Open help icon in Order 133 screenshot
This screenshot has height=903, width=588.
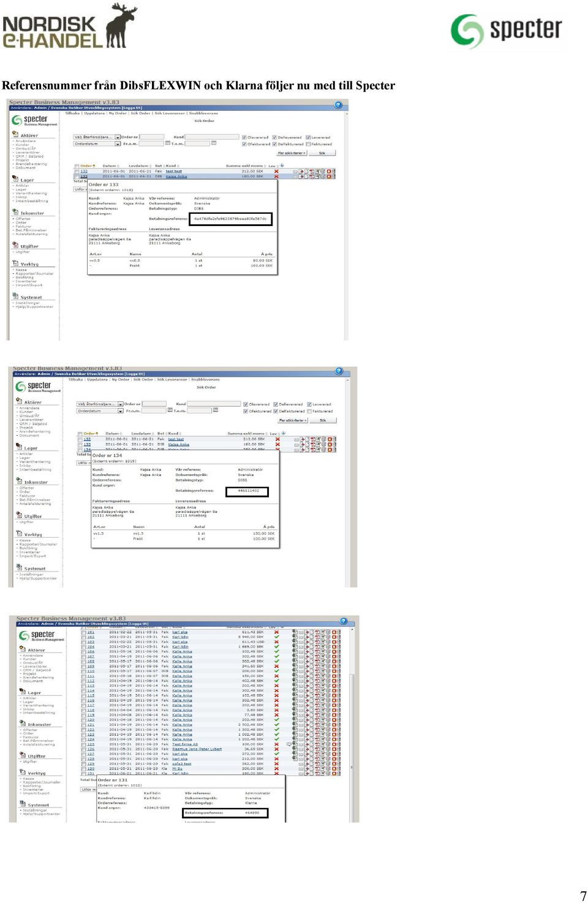point(338,105)
